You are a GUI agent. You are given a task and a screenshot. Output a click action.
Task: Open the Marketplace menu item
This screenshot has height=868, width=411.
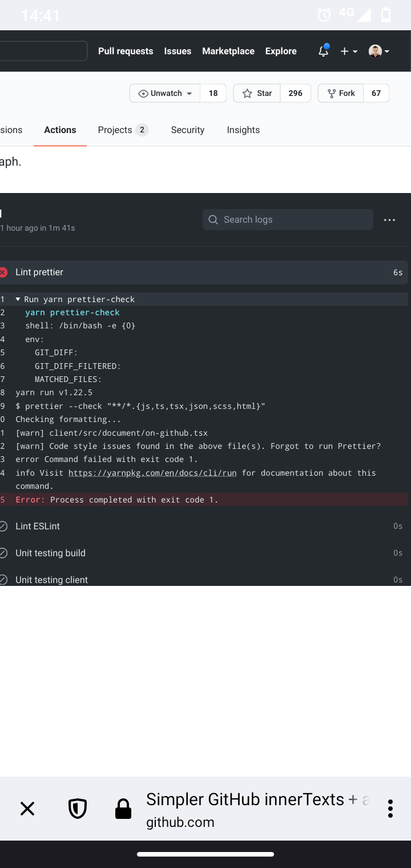click(228, 51)
